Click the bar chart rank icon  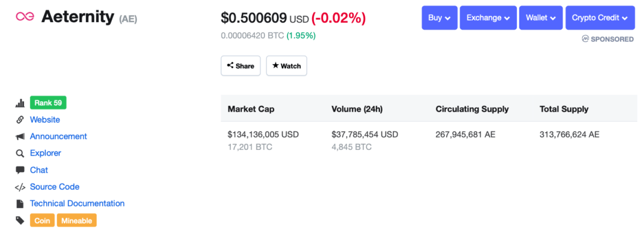[20, 103]
